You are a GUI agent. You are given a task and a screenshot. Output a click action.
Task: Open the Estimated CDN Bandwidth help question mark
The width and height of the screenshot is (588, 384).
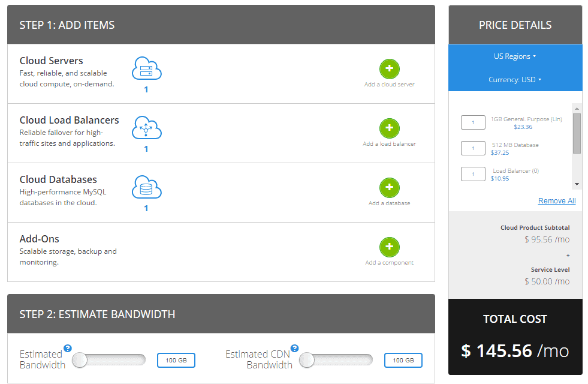point(294,347)
